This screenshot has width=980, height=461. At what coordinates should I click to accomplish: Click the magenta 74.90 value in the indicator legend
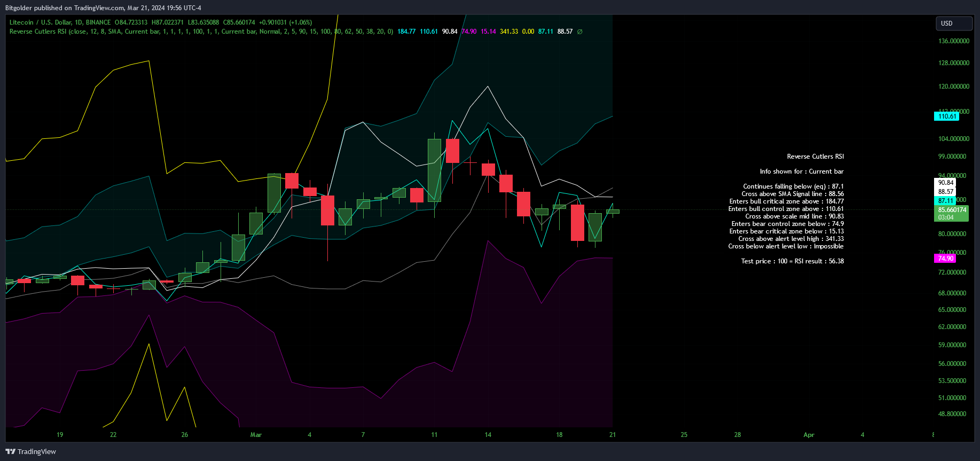tap(469, 32)
